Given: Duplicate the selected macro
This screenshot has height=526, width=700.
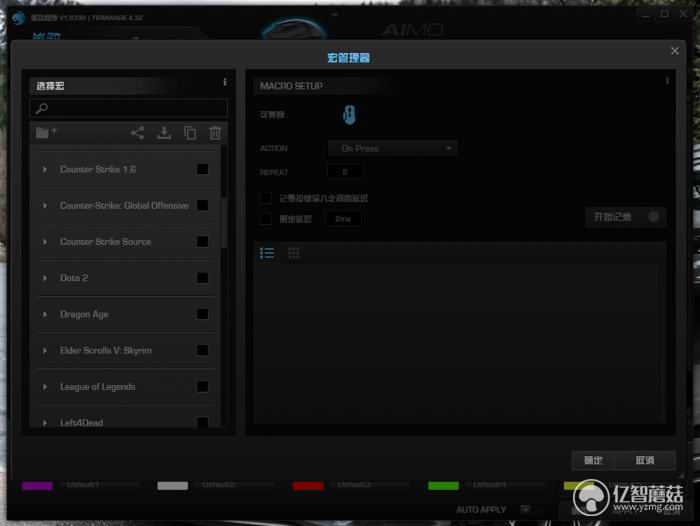Looking at the screenshot, I should coord(190,133).
